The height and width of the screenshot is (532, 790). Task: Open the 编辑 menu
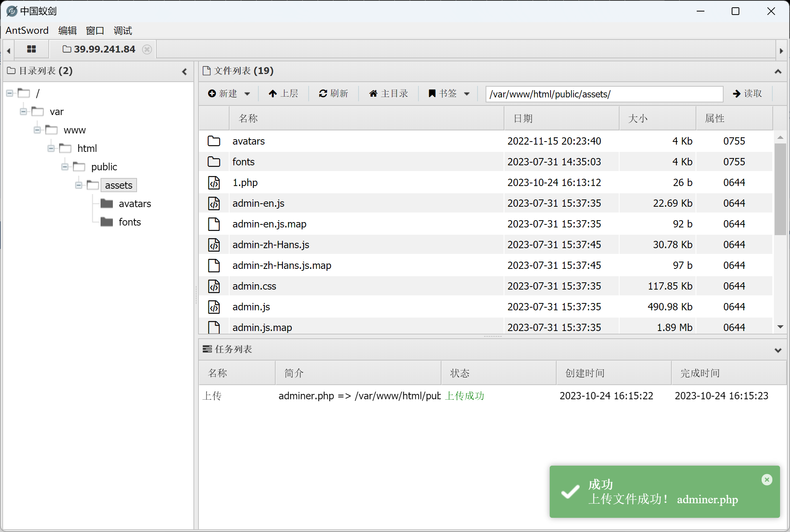(67, 31)
